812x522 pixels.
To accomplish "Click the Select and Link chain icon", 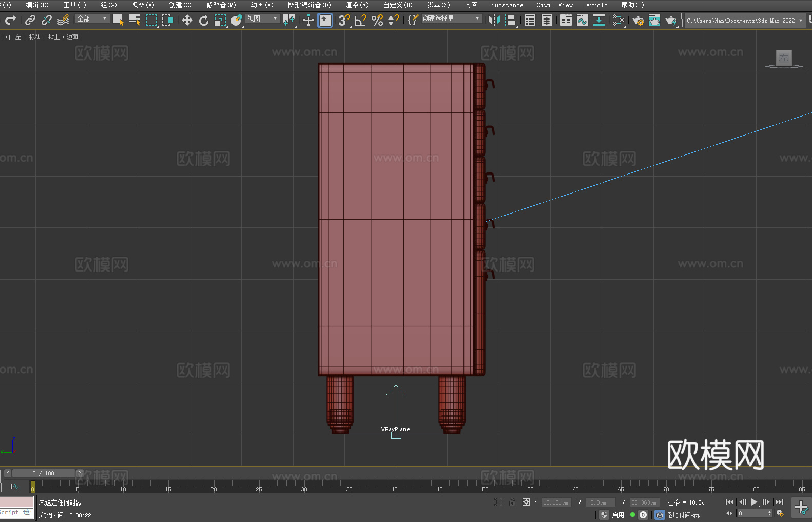I will tap(30, 20).
